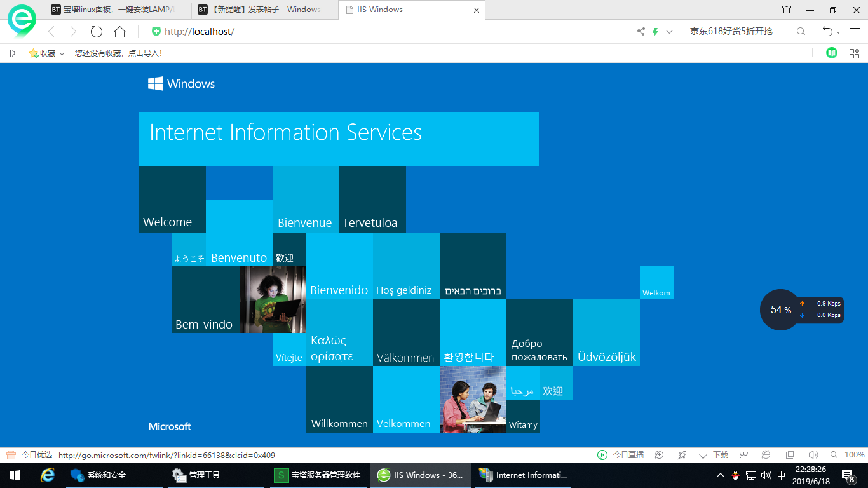Open 今日直播 live broadcast button
The width and height of the screenshot is (868, 488).
[x=621, y=455]
